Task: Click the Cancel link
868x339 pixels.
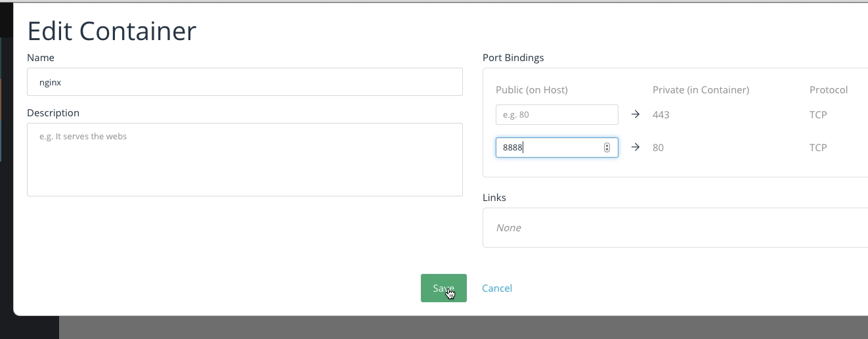Action: pyautogui.click(x=496, y=288)
